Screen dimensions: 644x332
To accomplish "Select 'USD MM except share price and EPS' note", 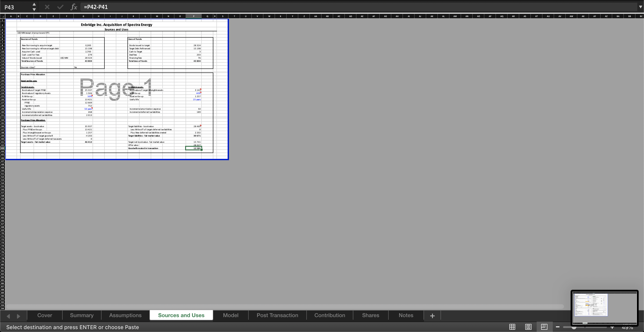I will coord(33,33).
